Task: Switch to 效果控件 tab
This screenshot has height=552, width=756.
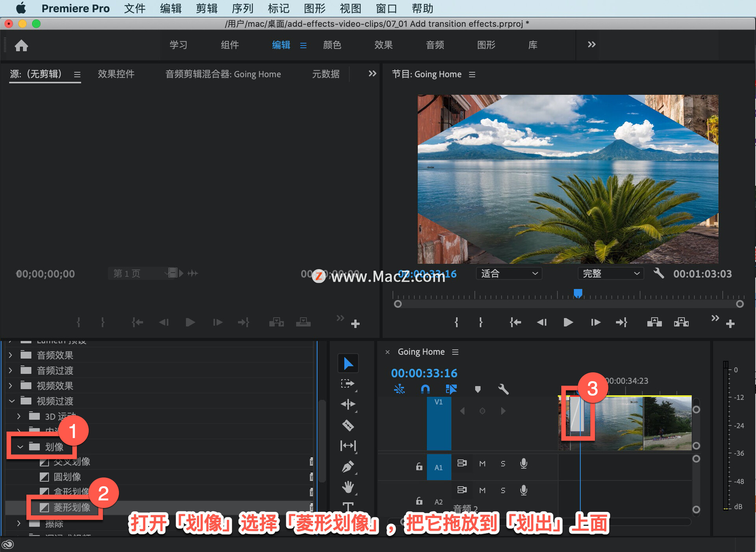Action: pyautogui.click(x=116, y=74)
